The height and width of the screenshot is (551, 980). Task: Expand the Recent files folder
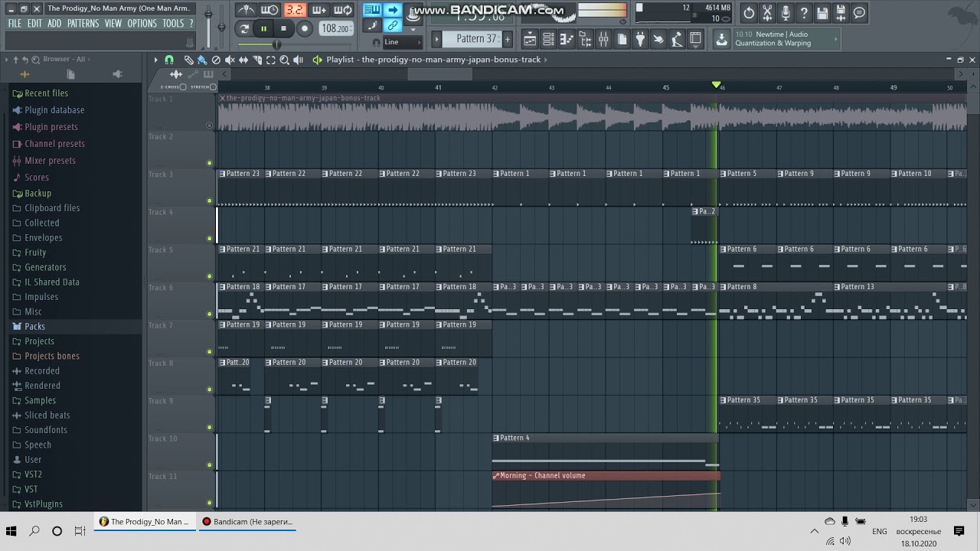tap(40, 93)
